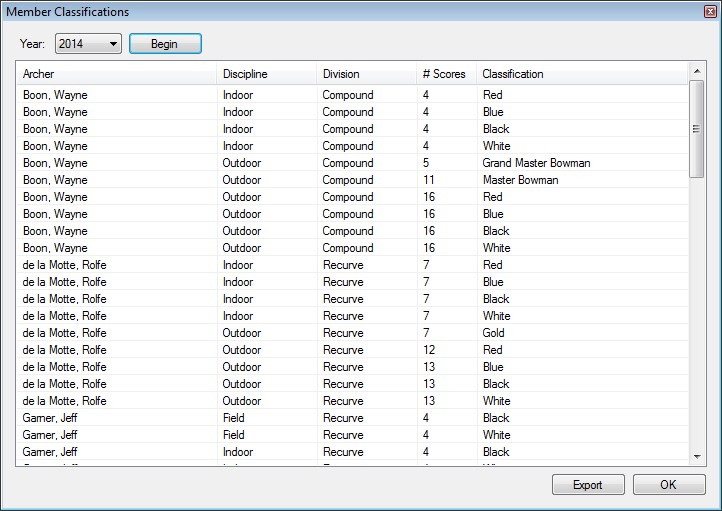Click the scrollbar up arrow
Viewport: 722px width, 511px height.
(697, 71)
